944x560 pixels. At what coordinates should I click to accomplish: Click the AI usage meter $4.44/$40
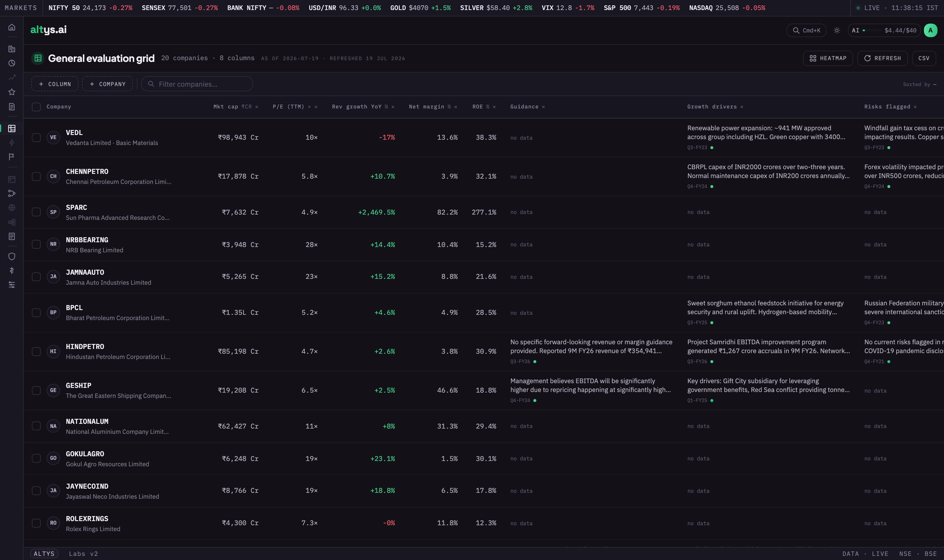point(884,30)
